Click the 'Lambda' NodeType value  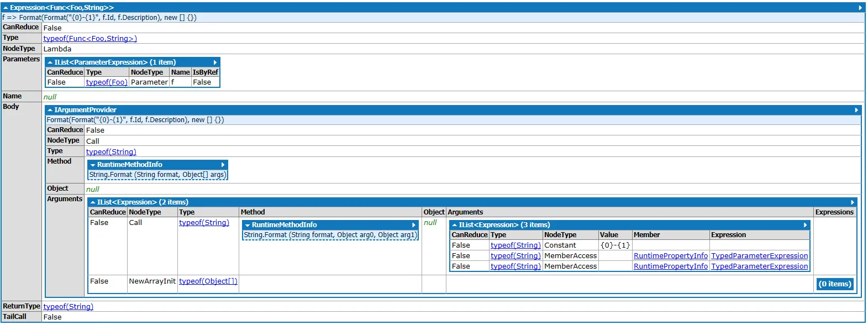pyautogui.click(x=57, y=49)
